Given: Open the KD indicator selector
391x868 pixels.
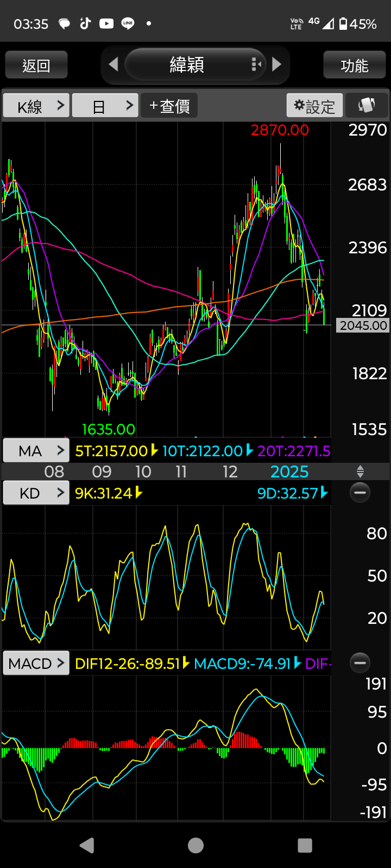Looking at the screenshot, I should click(36, 493).
